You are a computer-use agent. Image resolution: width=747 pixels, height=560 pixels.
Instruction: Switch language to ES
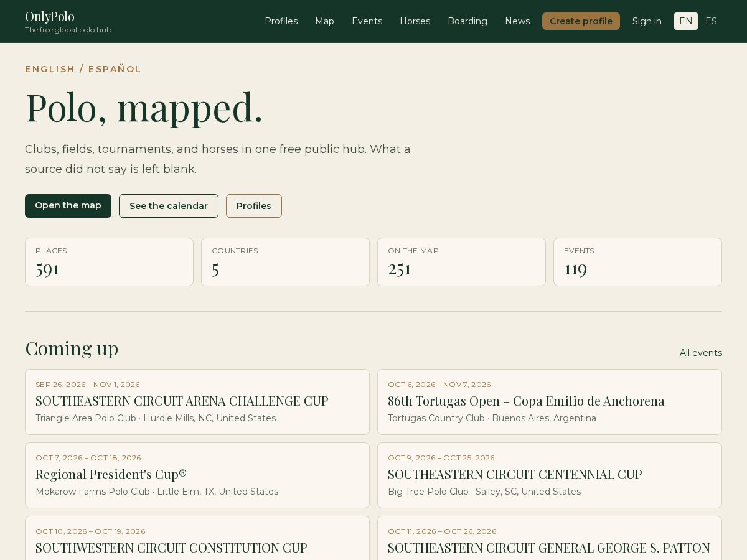(x=711, y=21)
